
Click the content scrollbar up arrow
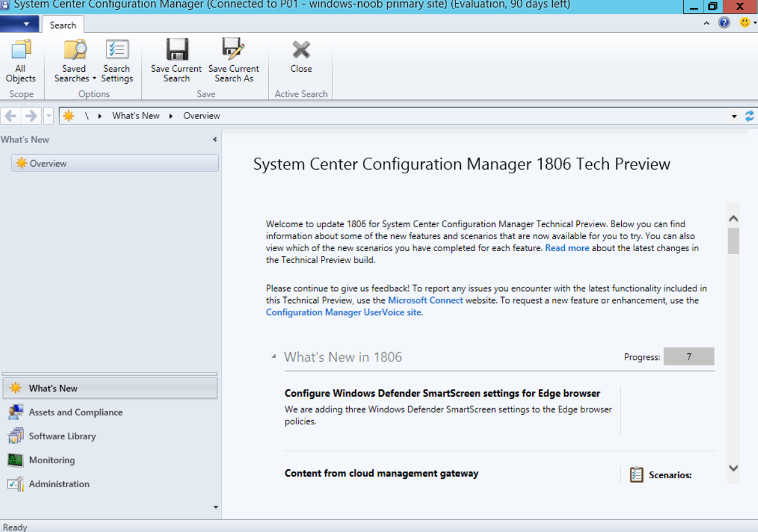733,219
